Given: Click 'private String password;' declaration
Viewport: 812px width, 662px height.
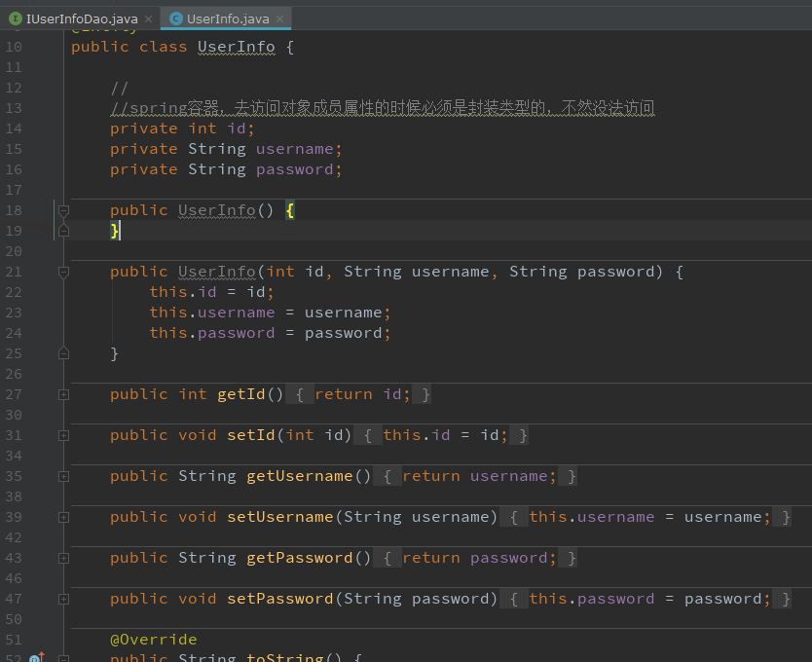Looking at the screenshot, I should (x=226, y=169).
